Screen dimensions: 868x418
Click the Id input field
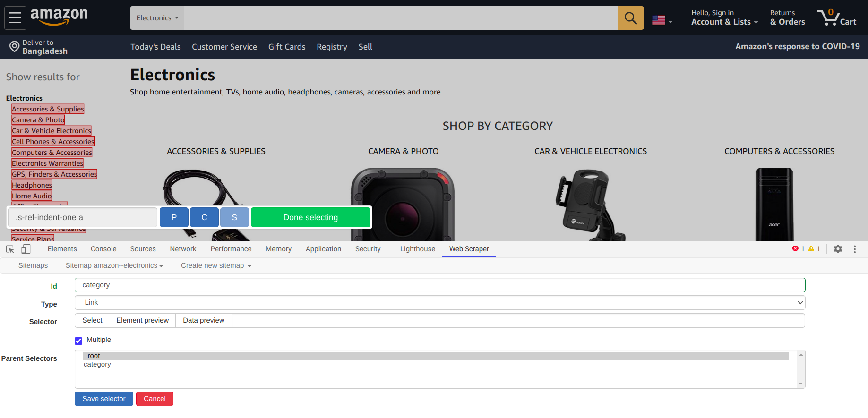pos(440,285)
